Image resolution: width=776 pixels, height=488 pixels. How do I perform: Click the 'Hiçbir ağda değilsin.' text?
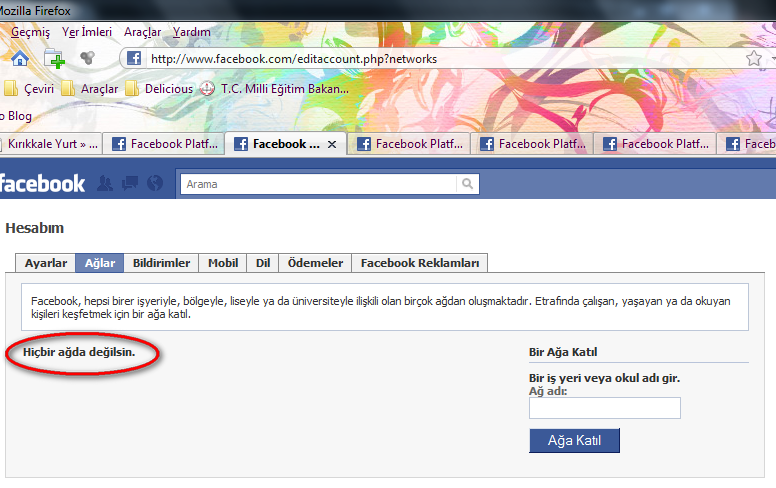(79, 352)
